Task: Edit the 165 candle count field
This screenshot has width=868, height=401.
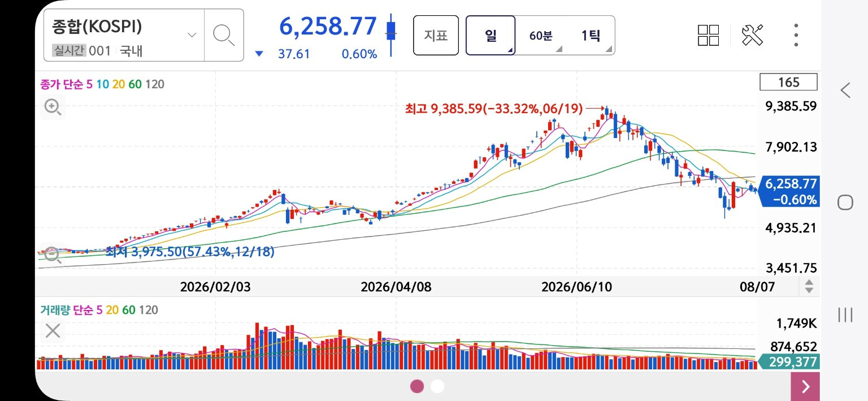Action: pos(789,82)
